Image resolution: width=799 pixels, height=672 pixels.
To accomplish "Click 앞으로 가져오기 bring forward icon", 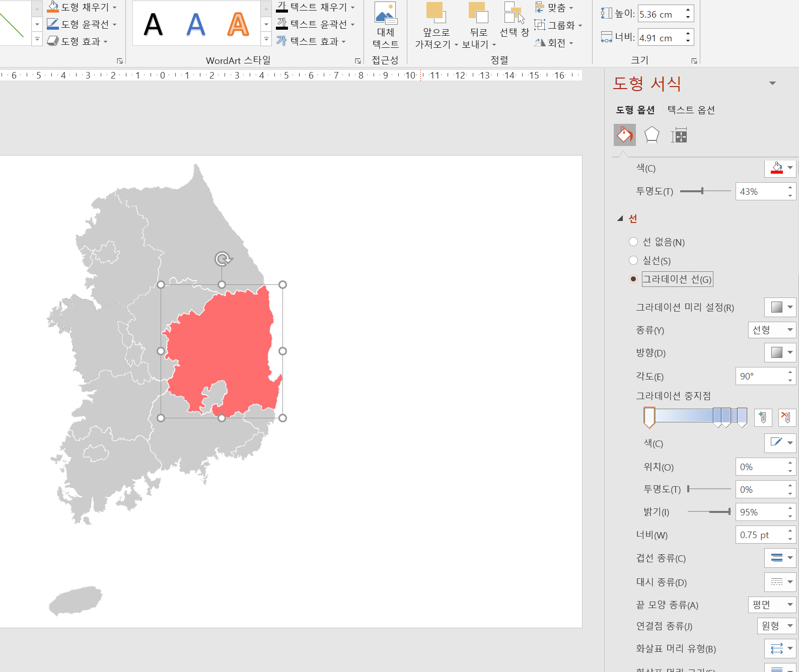I will click(435, 13).
